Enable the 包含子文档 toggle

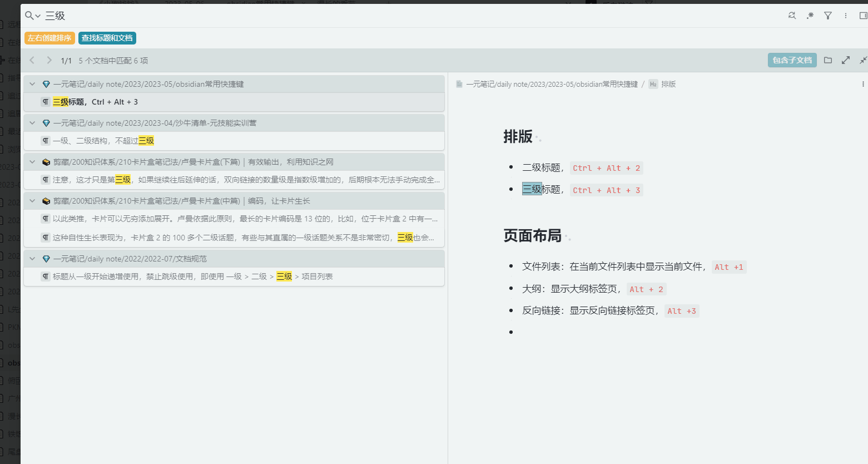pos(792,60)
